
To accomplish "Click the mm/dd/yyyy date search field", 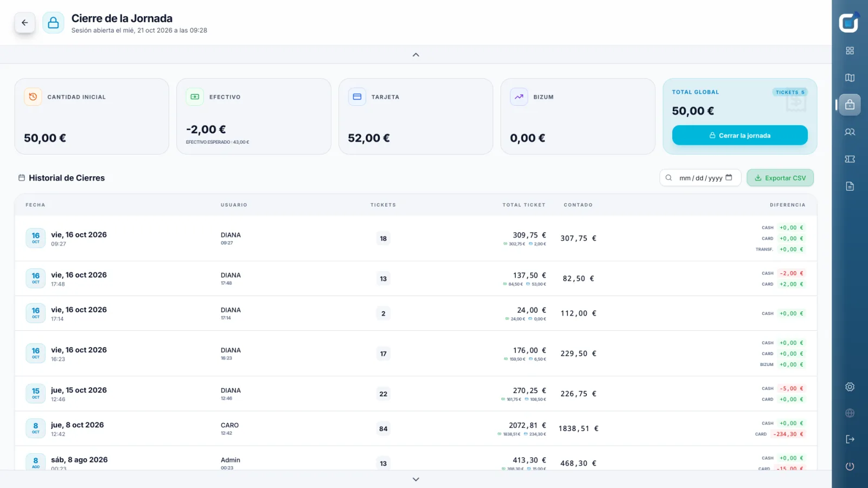I will [700, 178].
